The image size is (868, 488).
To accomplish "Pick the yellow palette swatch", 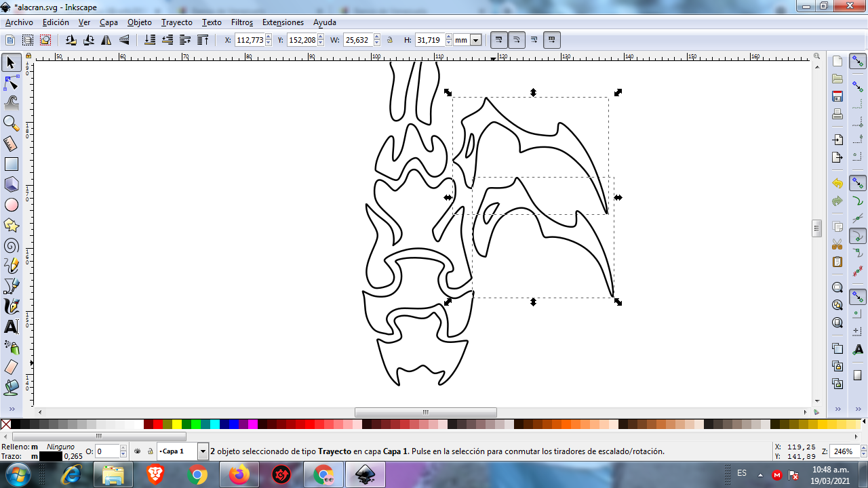I will pos(177,424).
